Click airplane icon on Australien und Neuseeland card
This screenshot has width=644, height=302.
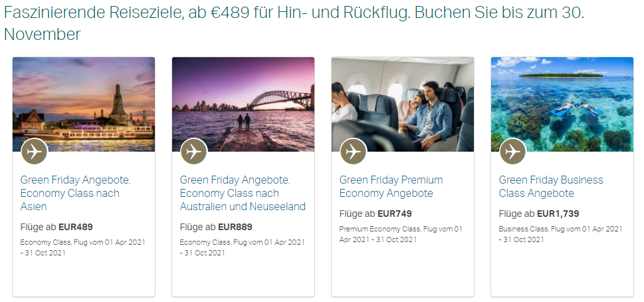(x=193, y=152)
